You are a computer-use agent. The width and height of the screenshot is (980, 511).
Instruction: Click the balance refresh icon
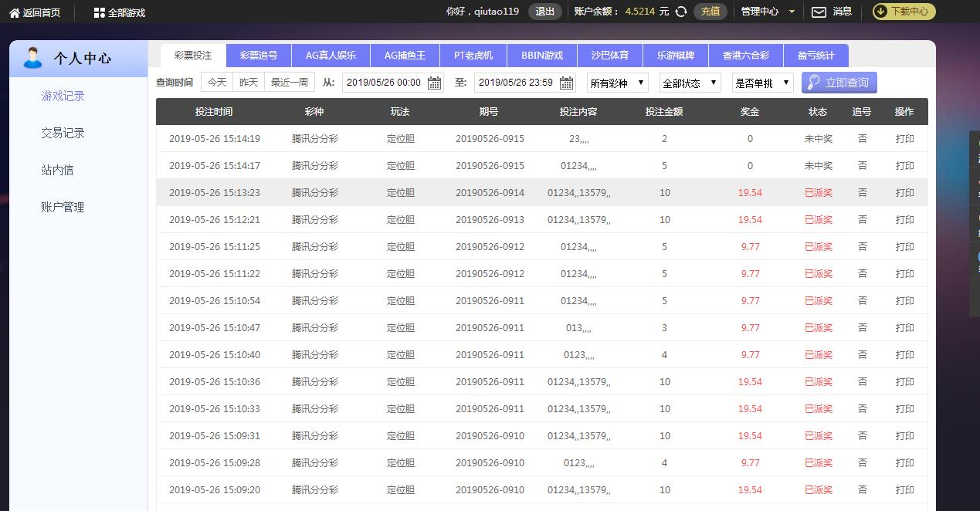tap(681, 12)
